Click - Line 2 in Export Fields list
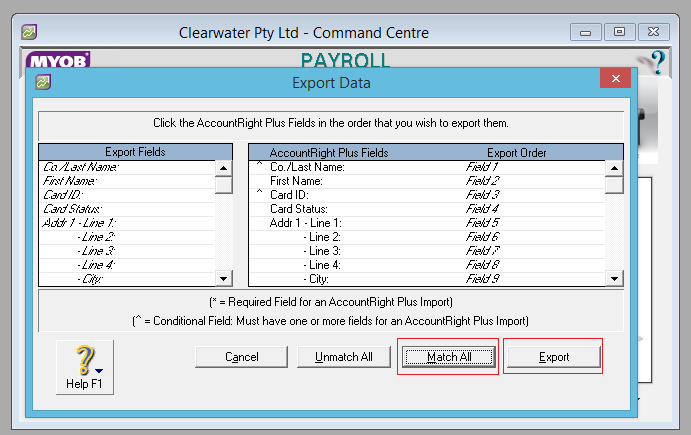691x435 pixels. pyautogui.click(x=96, y=237)
